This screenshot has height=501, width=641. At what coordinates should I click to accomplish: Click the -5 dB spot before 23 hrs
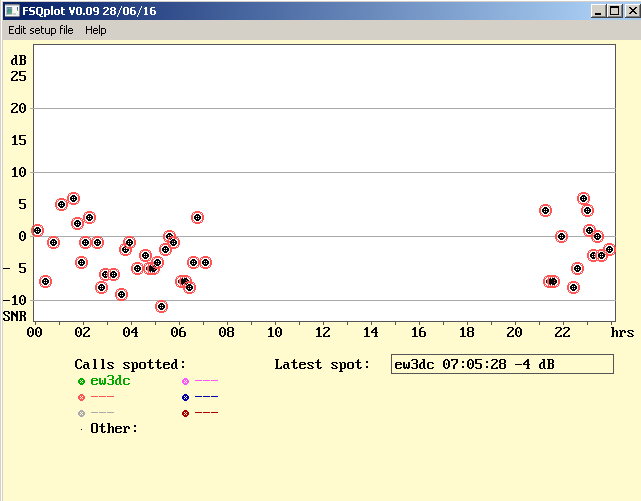click(577, 268)
